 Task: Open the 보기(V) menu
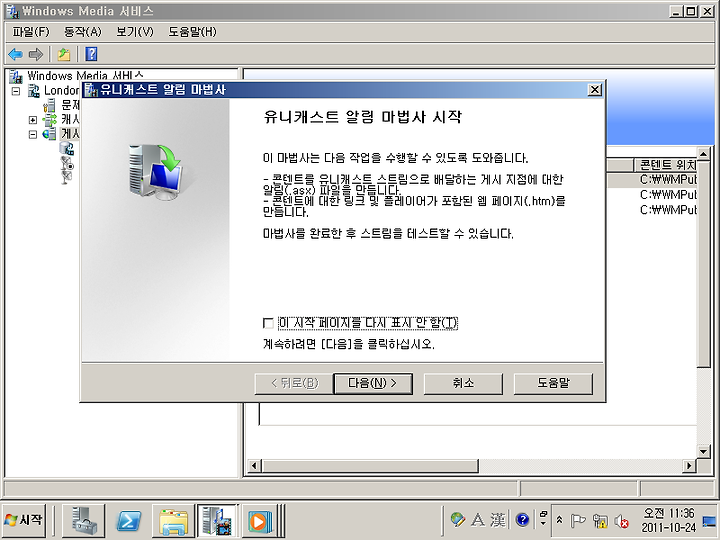tap(135, 32)
